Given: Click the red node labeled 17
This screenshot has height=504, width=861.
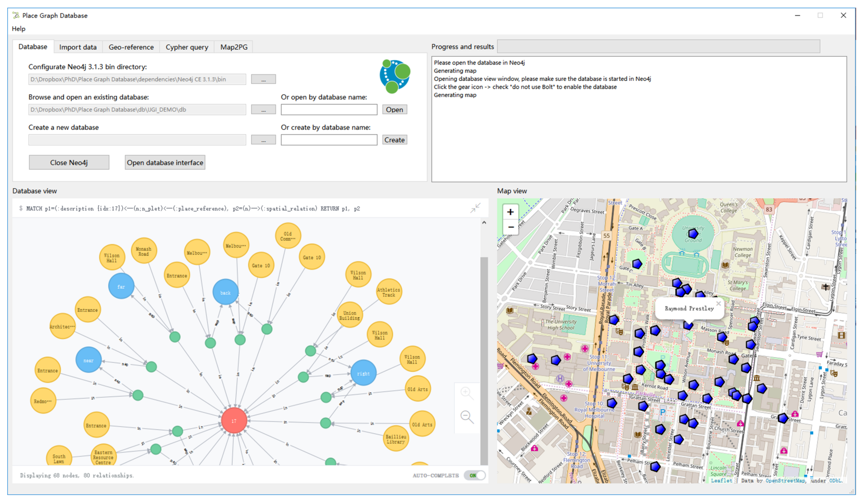Looking at the screenshot, I should click(x=234, y=421).
